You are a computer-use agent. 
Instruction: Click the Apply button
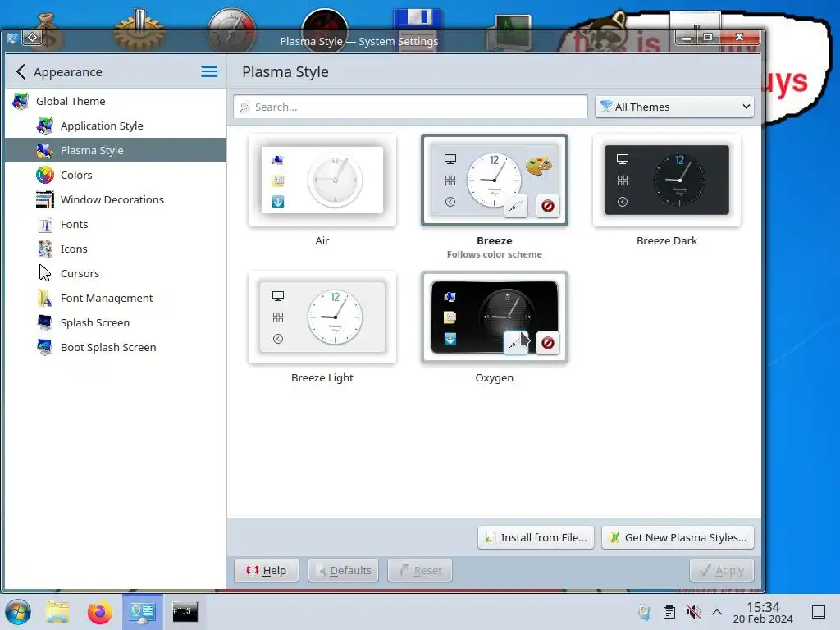[722, 571]
